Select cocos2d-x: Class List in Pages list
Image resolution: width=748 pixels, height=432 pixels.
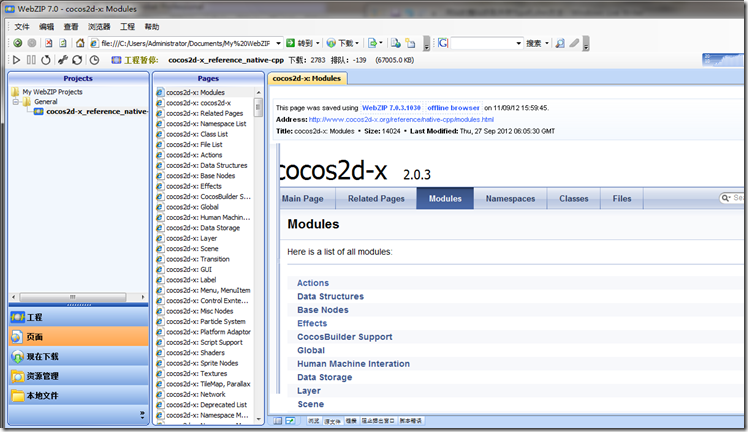(x=199, y=133)
